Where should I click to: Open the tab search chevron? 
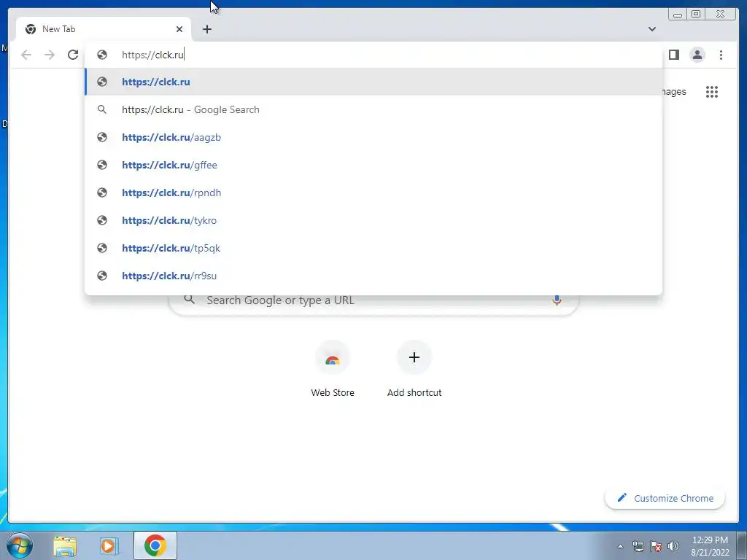[x=652, y=29]
